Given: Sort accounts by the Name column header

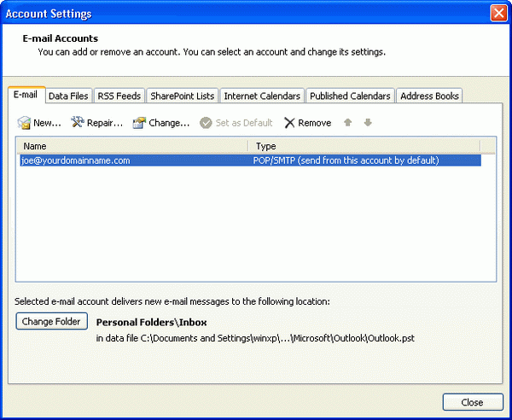Looking at the screenshot, I should click(133, 146).
